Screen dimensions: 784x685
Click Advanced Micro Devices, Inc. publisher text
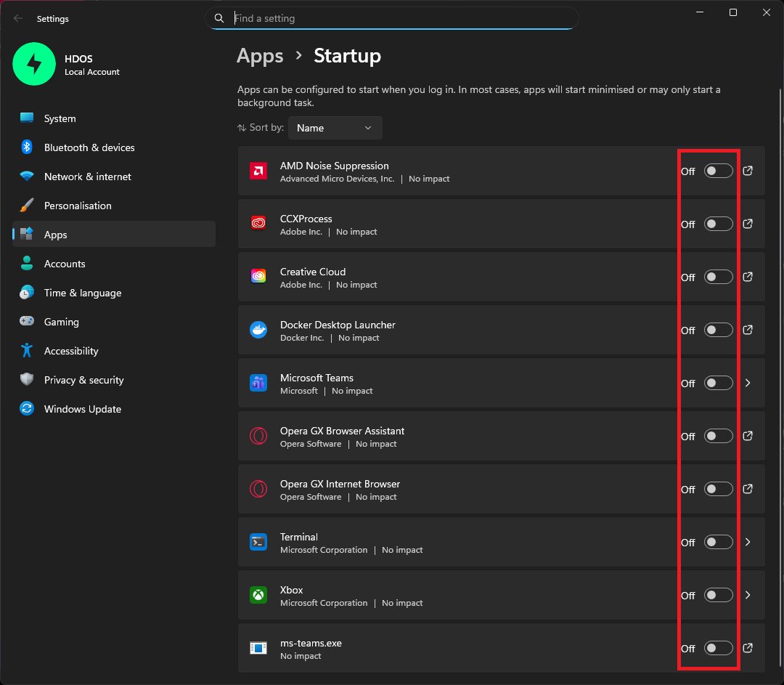click(337, 179)
